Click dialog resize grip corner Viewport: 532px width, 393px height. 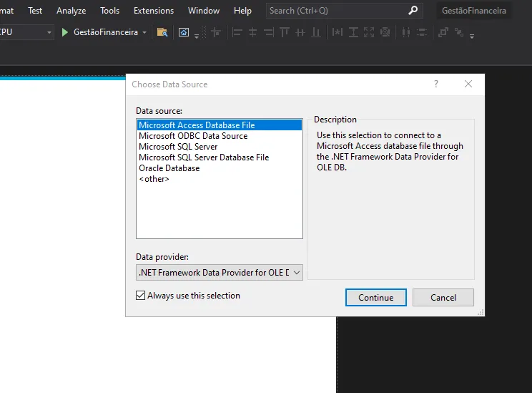tap(481, 313)
